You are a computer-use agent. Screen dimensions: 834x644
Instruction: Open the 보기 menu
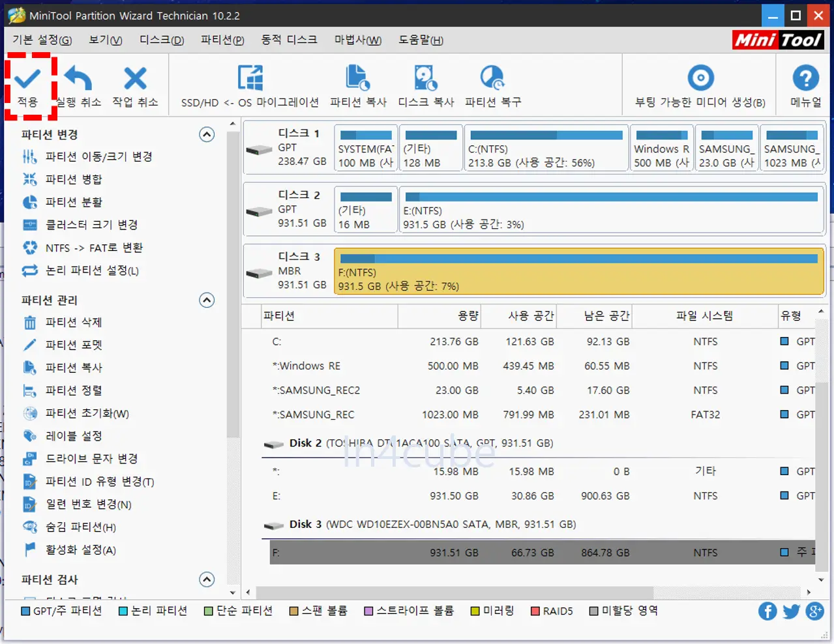click(106, 40)
